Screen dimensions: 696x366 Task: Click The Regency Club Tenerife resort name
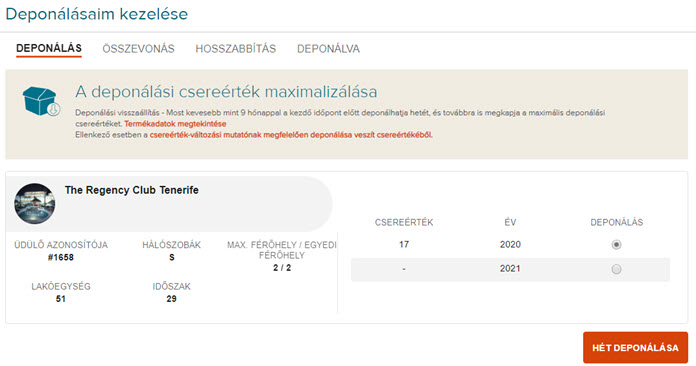point(132,190)
